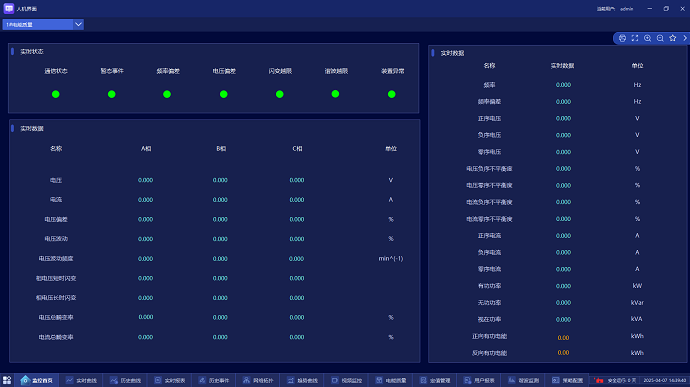Click the green 闪变越限 indicator light

[x=279, y=94]
